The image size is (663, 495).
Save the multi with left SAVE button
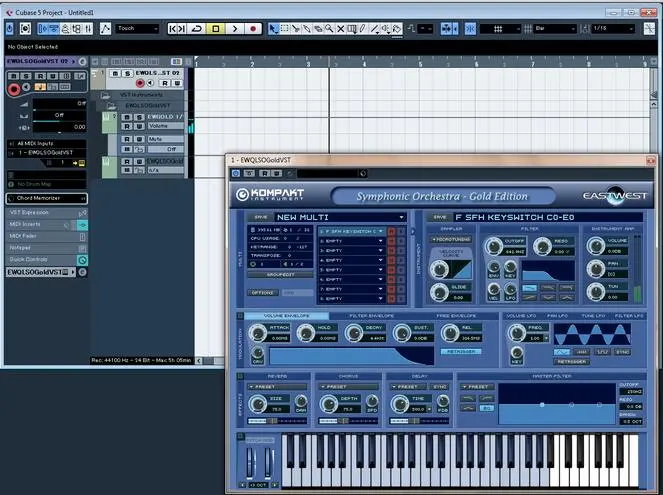pyautogui.click(x=260, y=217)
